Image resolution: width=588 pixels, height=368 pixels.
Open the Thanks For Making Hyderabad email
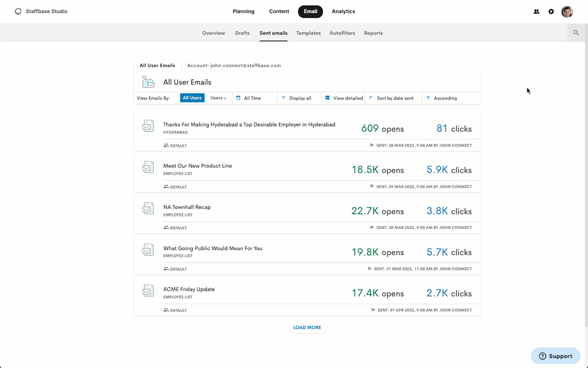[249, 125]
